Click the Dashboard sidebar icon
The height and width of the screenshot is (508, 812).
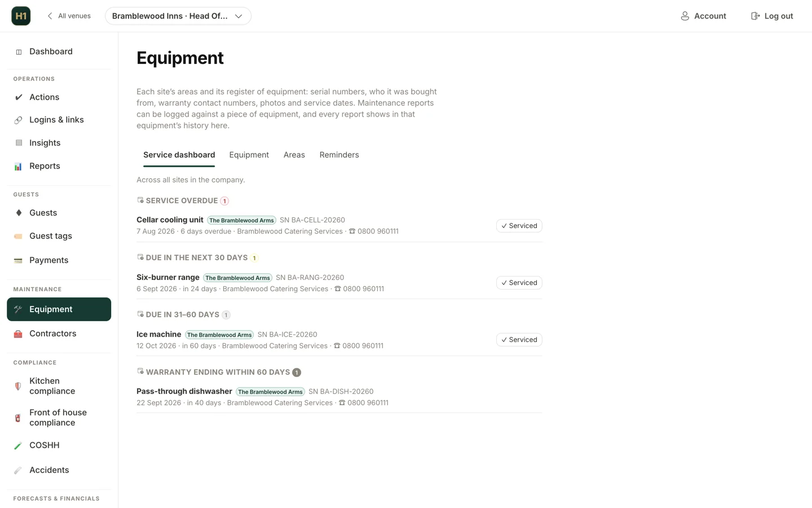click(x=19, y=52)
